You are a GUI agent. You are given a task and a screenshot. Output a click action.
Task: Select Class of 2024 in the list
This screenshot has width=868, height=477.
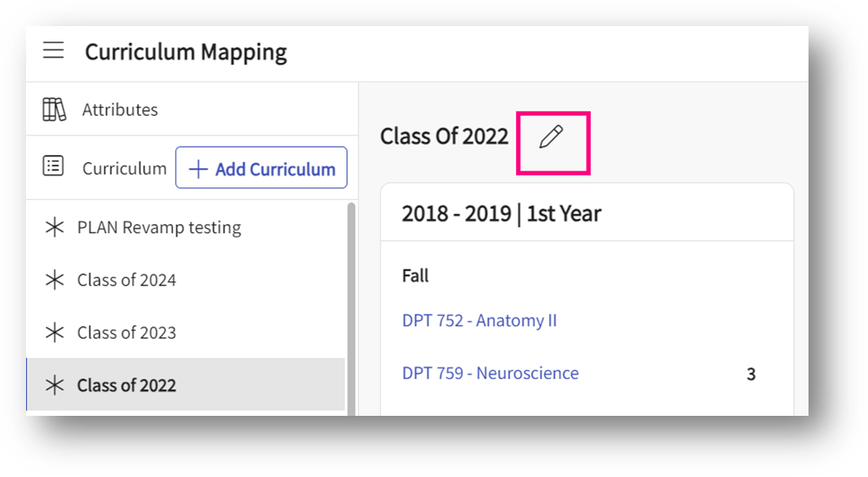coord(126,280)
